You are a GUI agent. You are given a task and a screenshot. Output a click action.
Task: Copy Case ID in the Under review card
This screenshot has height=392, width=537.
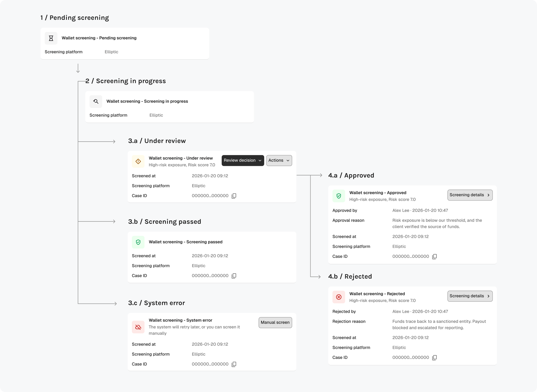click(x=234, y=196)
